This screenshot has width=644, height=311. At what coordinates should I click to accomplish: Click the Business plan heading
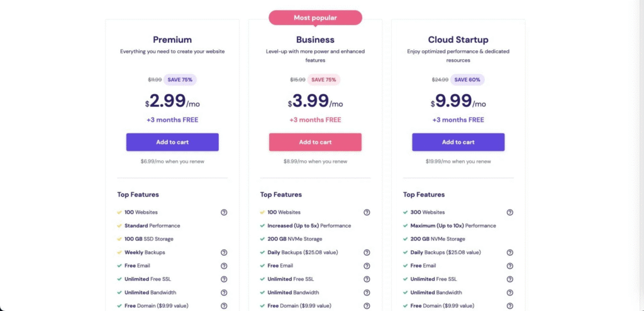[315, 40]
